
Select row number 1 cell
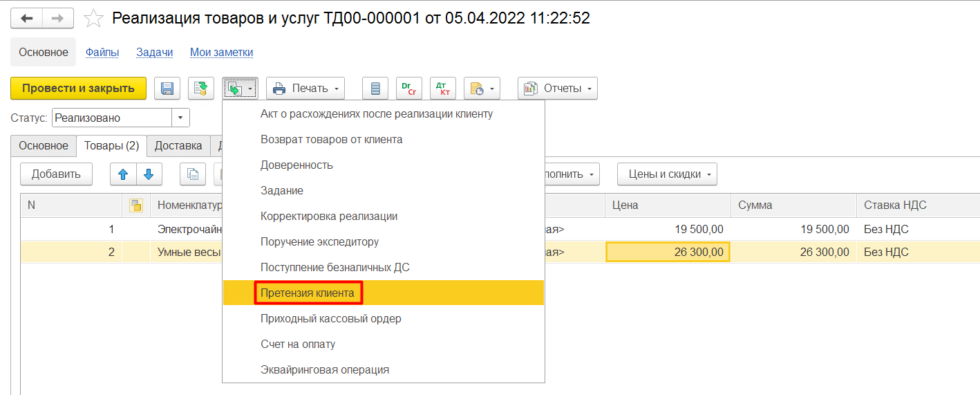tap(71, 229)
